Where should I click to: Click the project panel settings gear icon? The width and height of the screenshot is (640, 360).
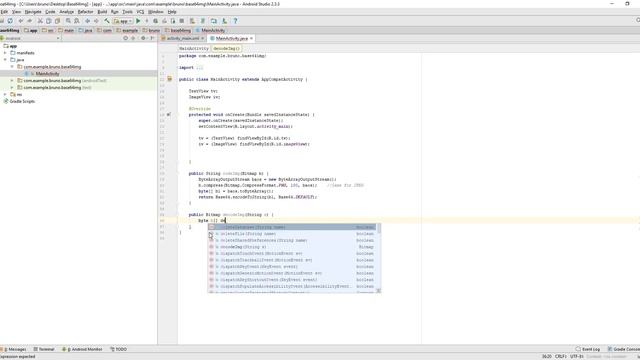tap(143, 38)
